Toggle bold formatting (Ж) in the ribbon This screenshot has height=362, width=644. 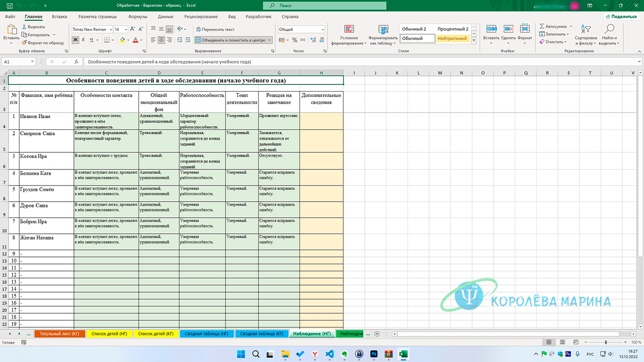coord(75,40)
